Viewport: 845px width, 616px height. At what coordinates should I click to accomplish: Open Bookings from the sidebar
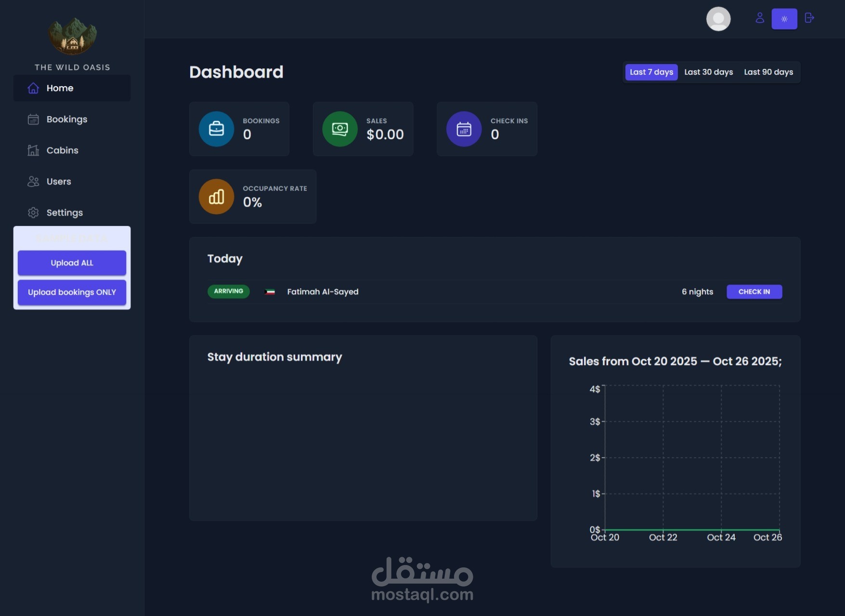pos(66,119)
